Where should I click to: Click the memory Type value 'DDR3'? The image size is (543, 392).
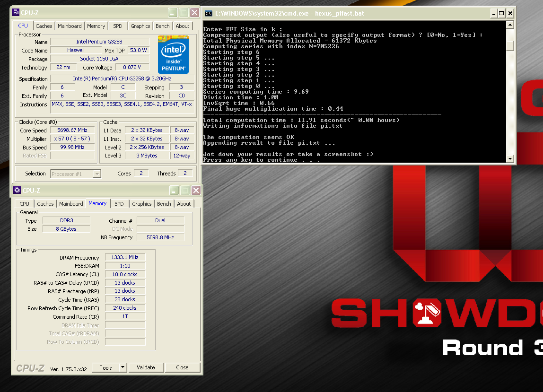coord(67,220)
